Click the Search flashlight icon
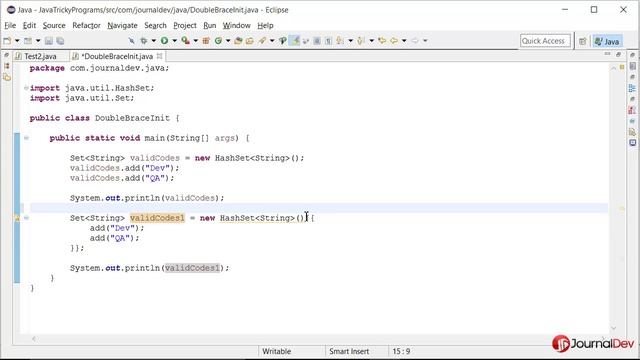The height and width of the screenshot is (360, 640). (262, 41)
